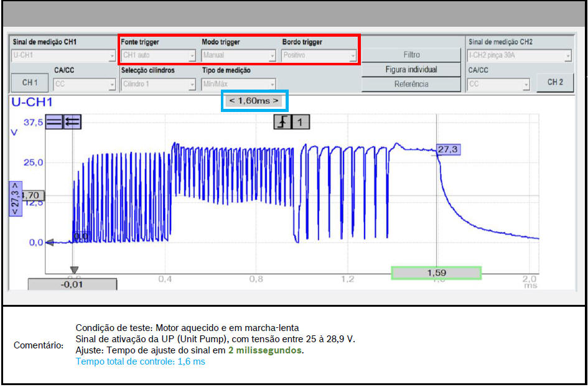Click the green-bordered 1,59 cursor time box
This screenshot has height=387, width=588.
tap(436, 273)
